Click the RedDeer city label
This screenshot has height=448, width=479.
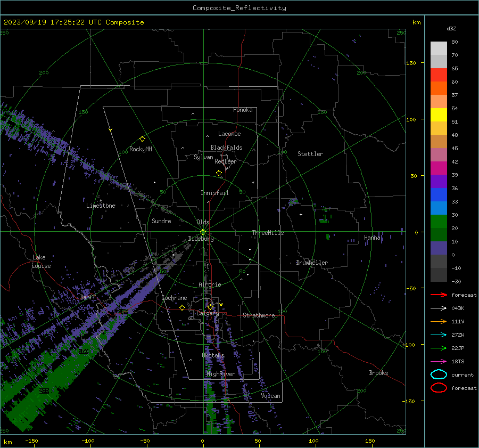tap(226, 161)
